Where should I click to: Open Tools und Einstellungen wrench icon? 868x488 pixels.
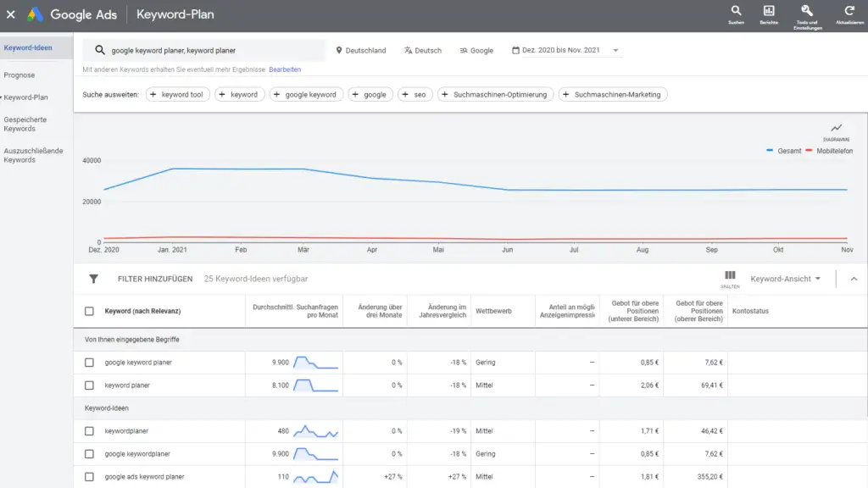point(806,11)
